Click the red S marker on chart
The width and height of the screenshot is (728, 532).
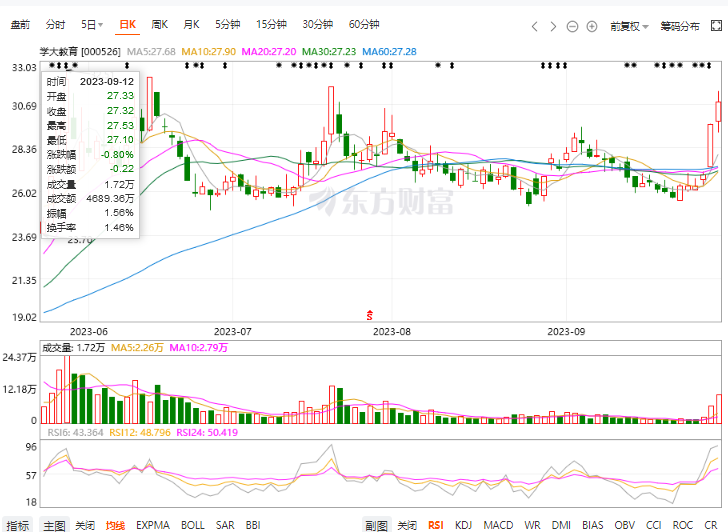coord(370,315)
